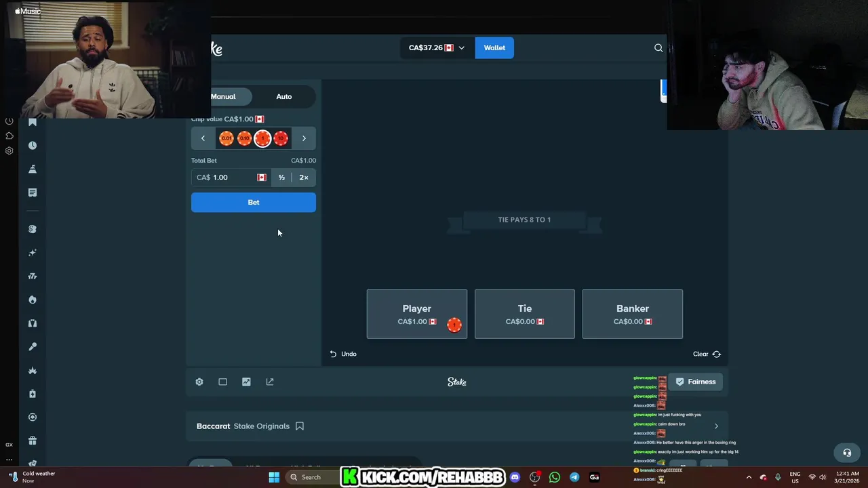
Task: Open the recent clock icon in sidebar
Action: coord(33,146)
